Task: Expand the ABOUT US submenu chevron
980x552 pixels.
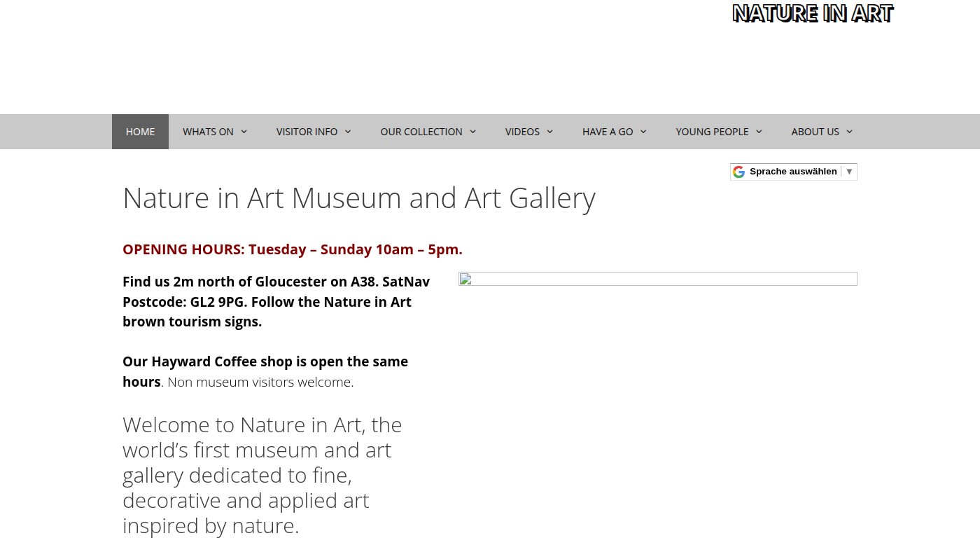Action: tap(849, 132)
